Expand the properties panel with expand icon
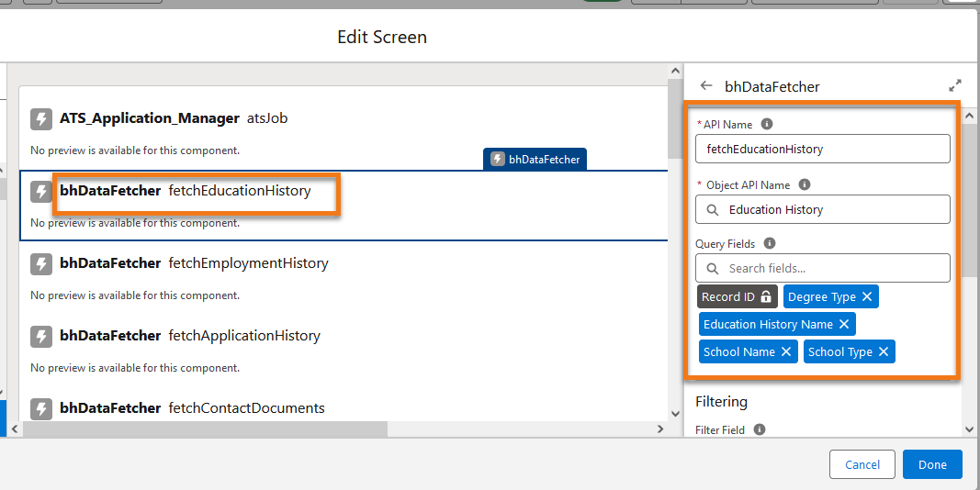Screen dimensions: 980x490 click(x=955, y=86)
